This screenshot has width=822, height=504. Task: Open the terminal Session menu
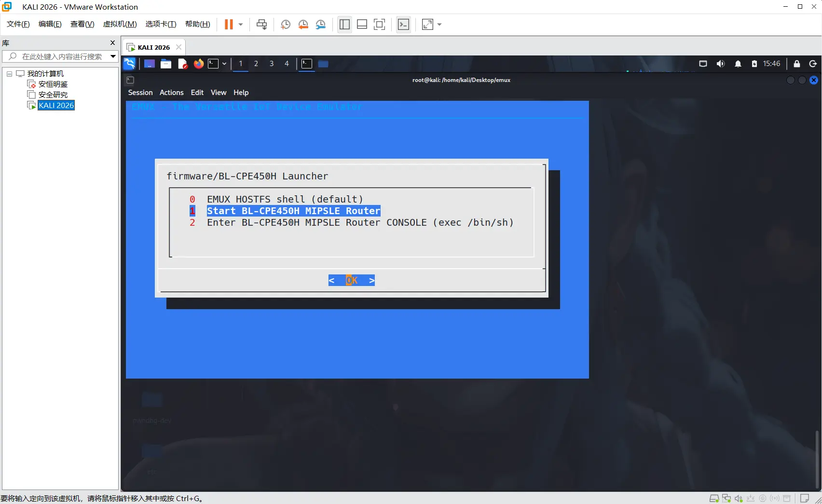[x=140, y=93]
